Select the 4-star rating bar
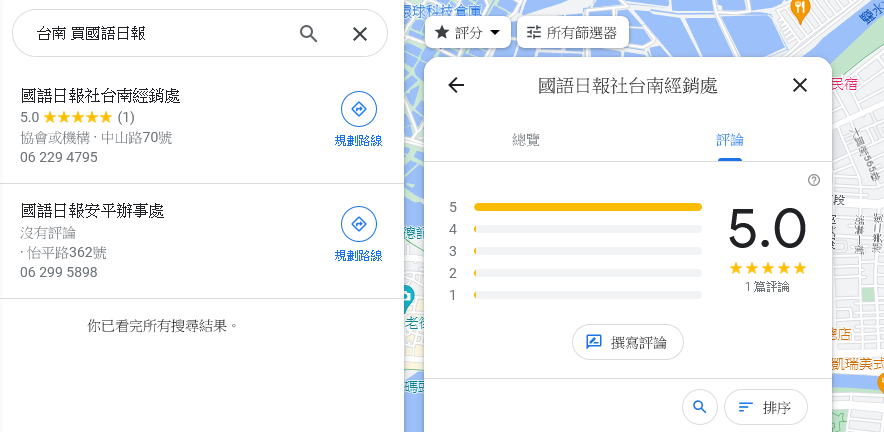 tap(587, 229)
